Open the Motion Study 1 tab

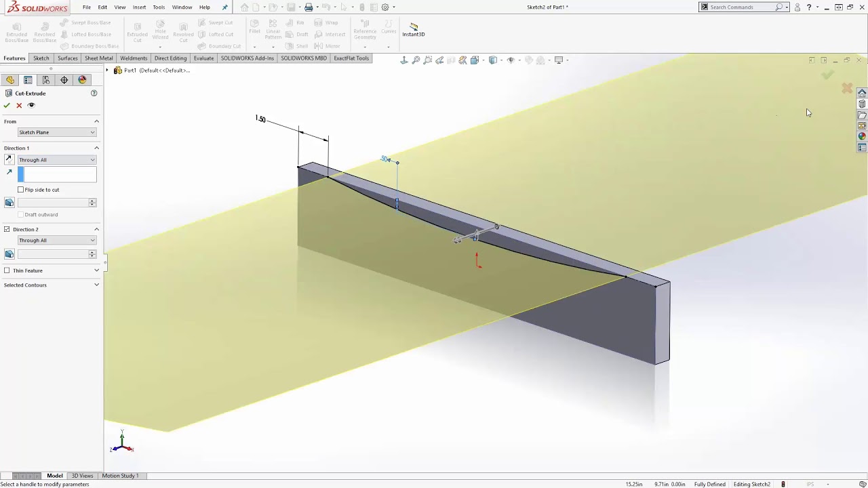pyautogui.click(x=120, y=476)
